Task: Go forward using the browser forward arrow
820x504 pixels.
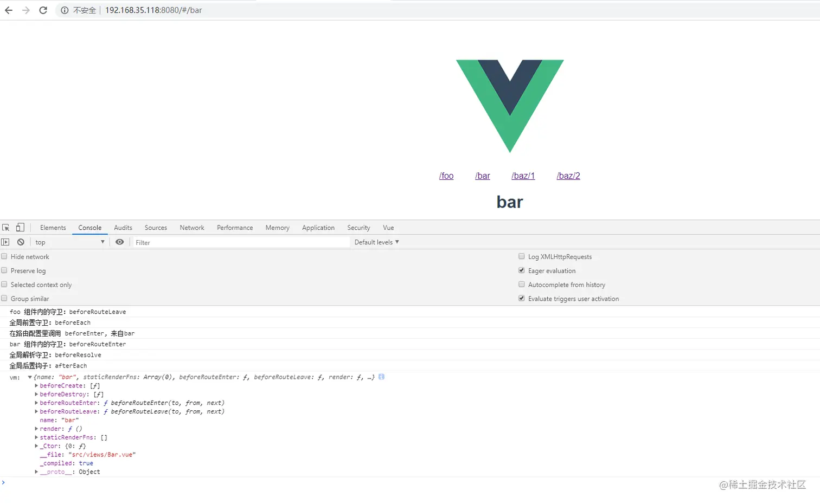Action: click(x=26, y=10)
